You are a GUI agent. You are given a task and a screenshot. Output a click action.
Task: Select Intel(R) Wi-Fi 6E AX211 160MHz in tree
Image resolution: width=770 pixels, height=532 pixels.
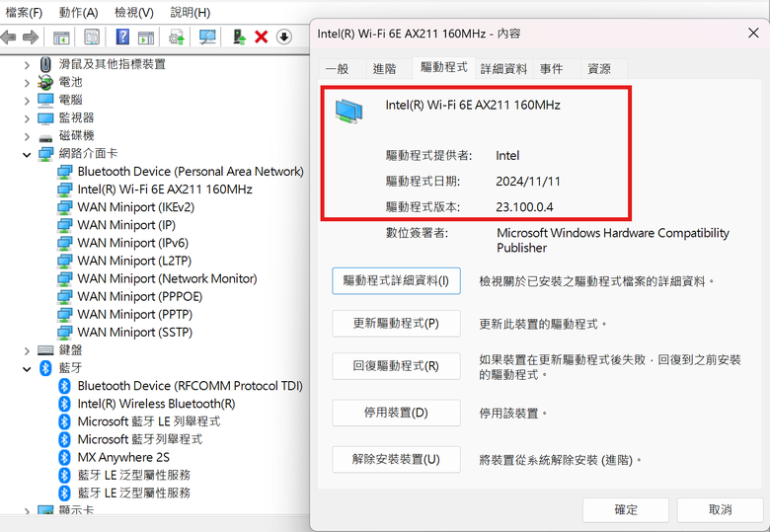165,190
